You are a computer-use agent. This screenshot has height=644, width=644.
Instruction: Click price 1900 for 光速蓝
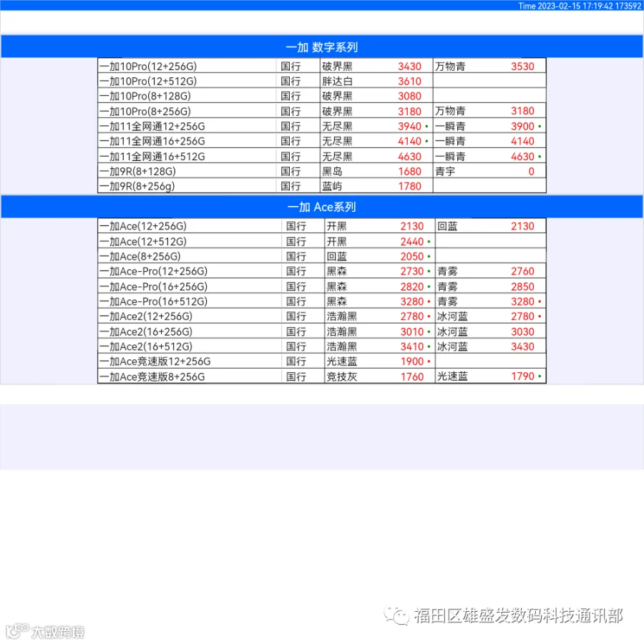(x=412, y=361)
